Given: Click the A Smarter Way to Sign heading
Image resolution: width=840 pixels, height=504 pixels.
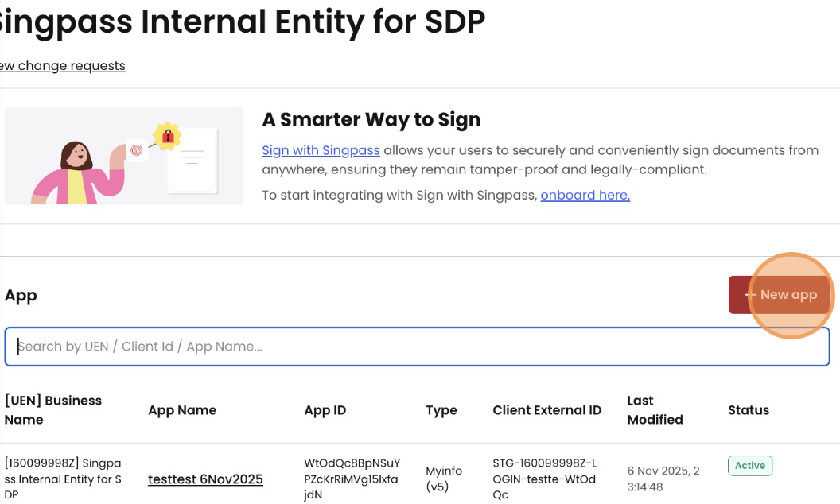Looking at the screenshot, I should point(371,120).
